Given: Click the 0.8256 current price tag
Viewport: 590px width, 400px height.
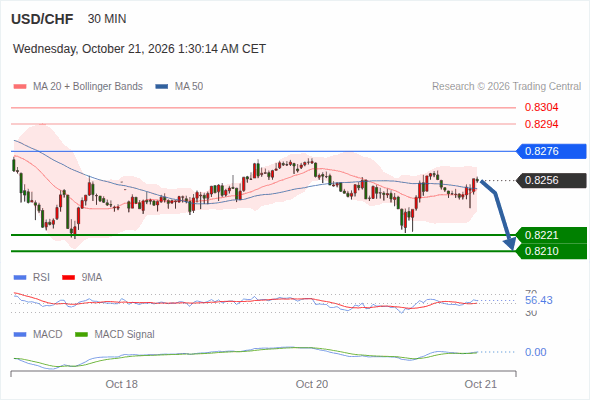Looking at the screenshot, I should pos(551,180).
